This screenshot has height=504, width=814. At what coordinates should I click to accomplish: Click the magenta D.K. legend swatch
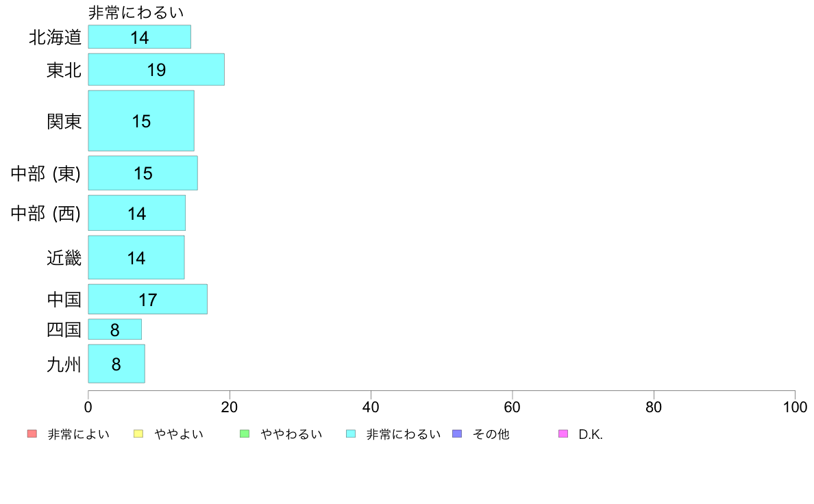click(563, 434)
